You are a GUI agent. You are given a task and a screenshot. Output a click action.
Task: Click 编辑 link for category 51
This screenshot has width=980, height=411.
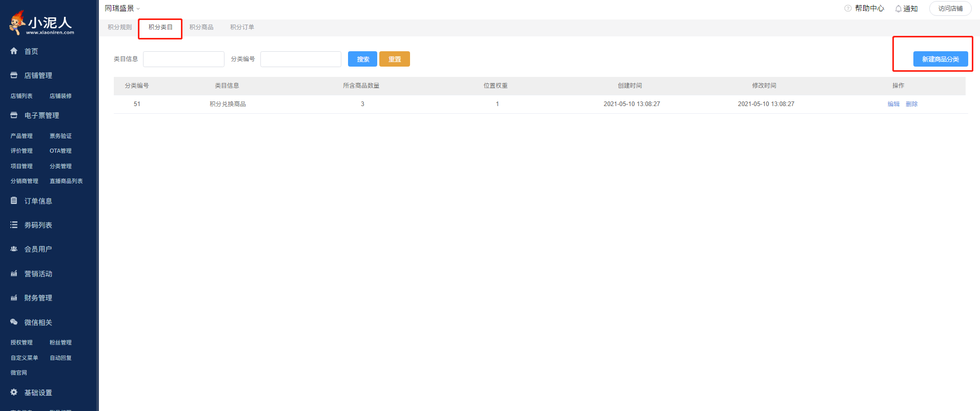[893, 104]
